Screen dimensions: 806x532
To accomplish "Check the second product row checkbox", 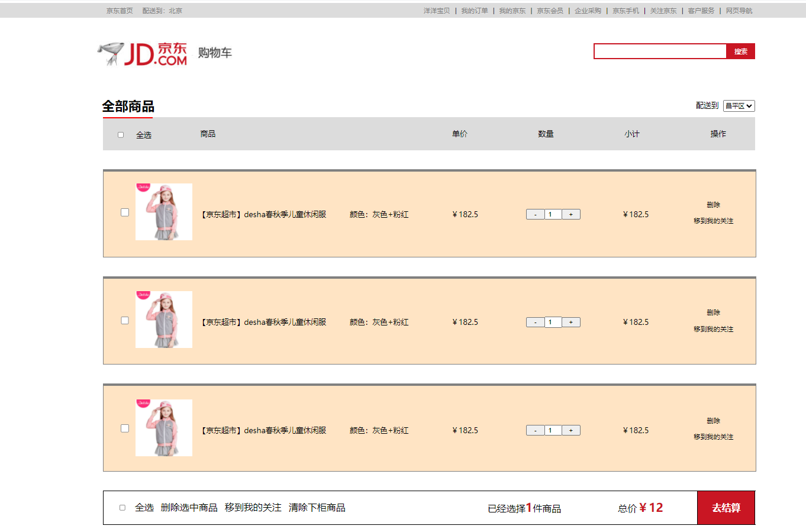I will click(x=125, y=321).
